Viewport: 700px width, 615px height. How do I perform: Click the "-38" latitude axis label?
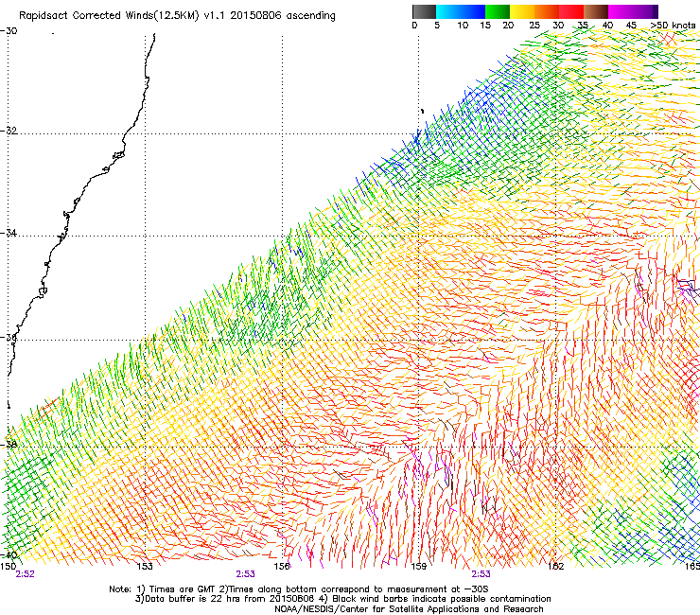(9, 445)
